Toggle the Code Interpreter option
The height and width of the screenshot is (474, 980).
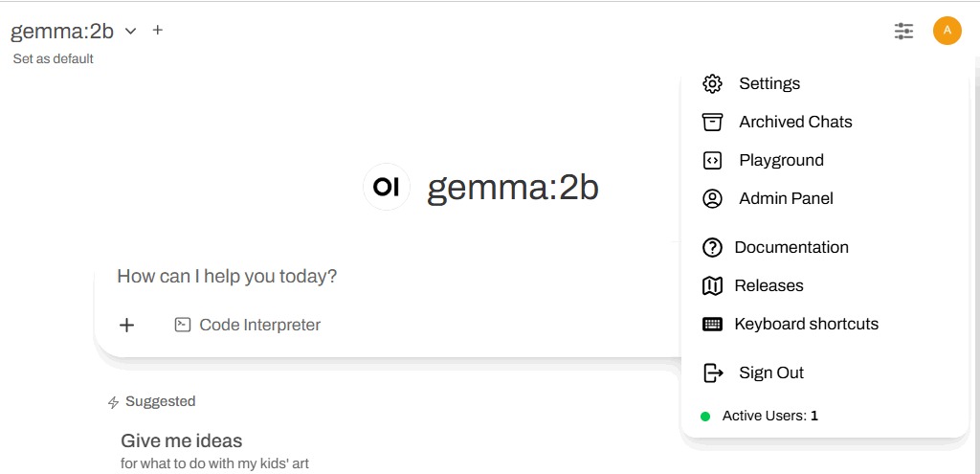248,325
